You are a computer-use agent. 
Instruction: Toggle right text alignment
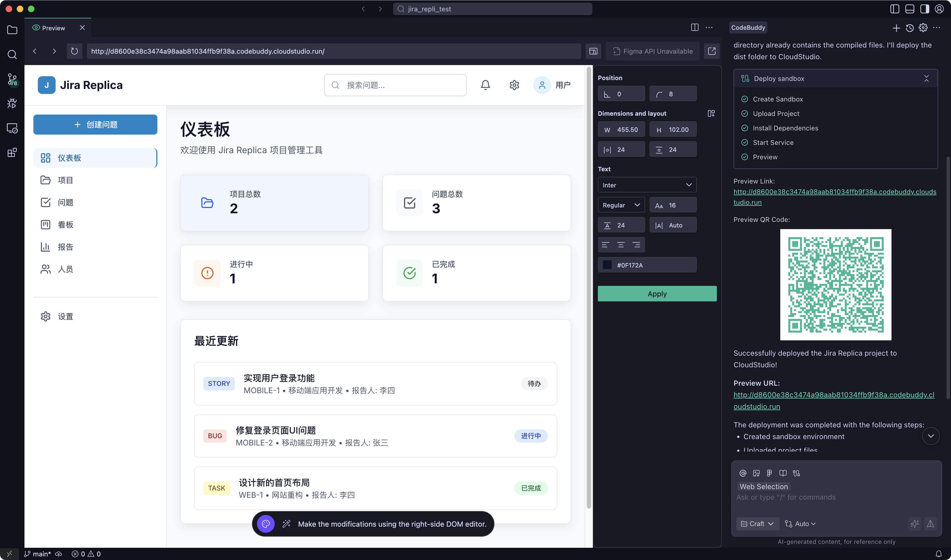[x=637, y=244]
